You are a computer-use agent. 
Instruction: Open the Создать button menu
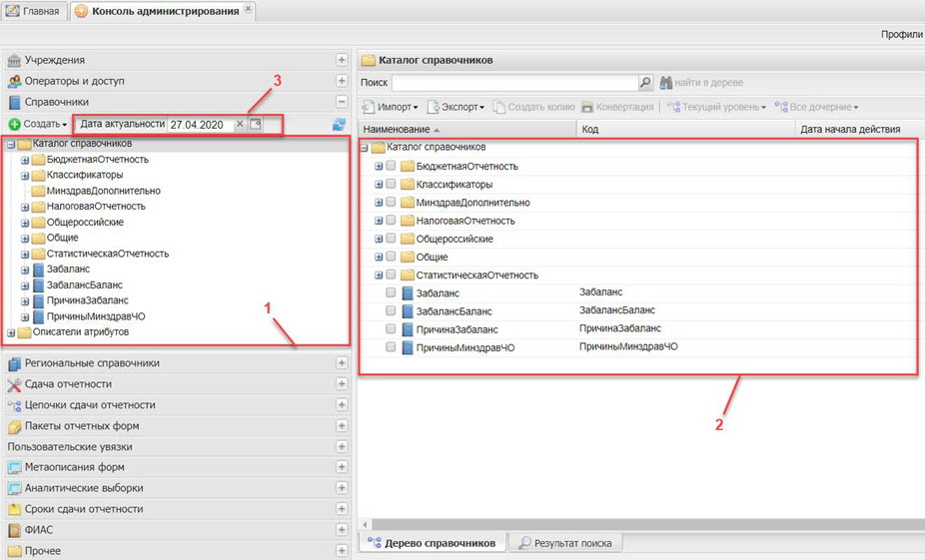38,124
